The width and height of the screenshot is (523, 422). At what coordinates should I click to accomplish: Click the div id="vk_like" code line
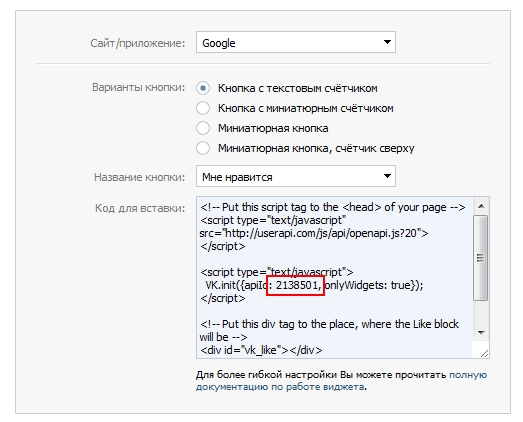[x=261, y=350]
